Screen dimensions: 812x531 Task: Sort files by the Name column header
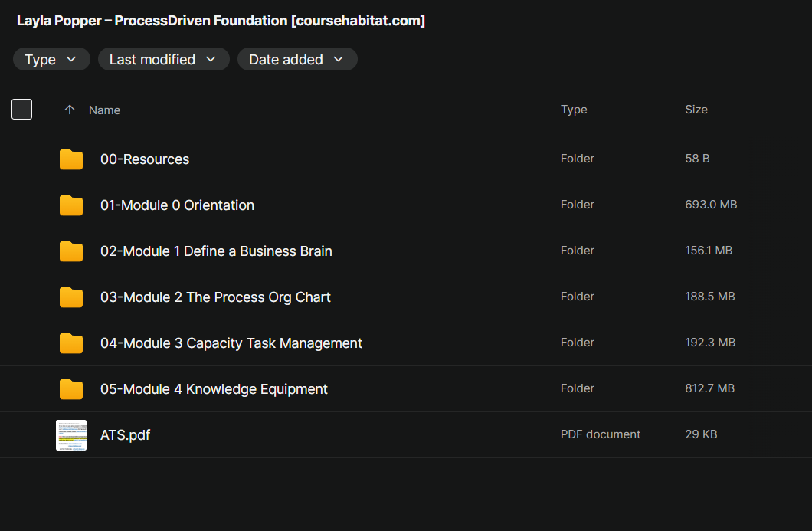click(104, 110)
